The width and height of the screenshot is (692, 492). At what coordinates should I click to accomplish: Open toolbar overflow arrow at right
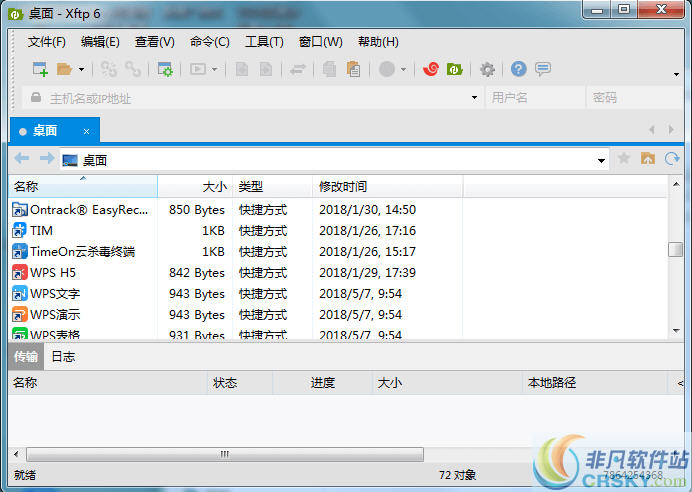676,74
